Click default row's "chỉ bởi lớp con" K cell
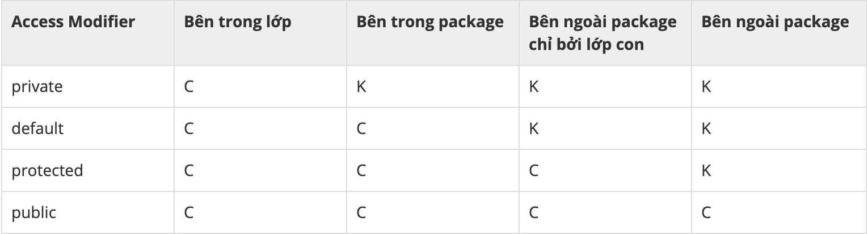 point(534,129)
